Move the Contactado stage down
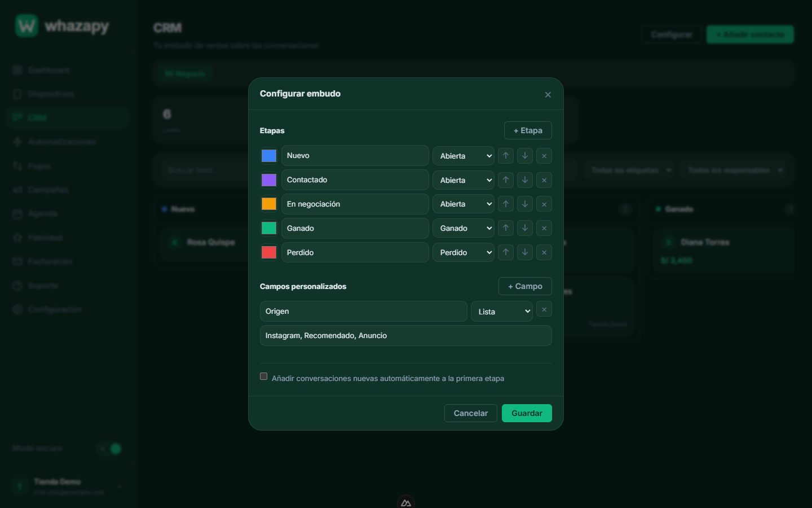 pyautogui.click(x=525, y=180)
